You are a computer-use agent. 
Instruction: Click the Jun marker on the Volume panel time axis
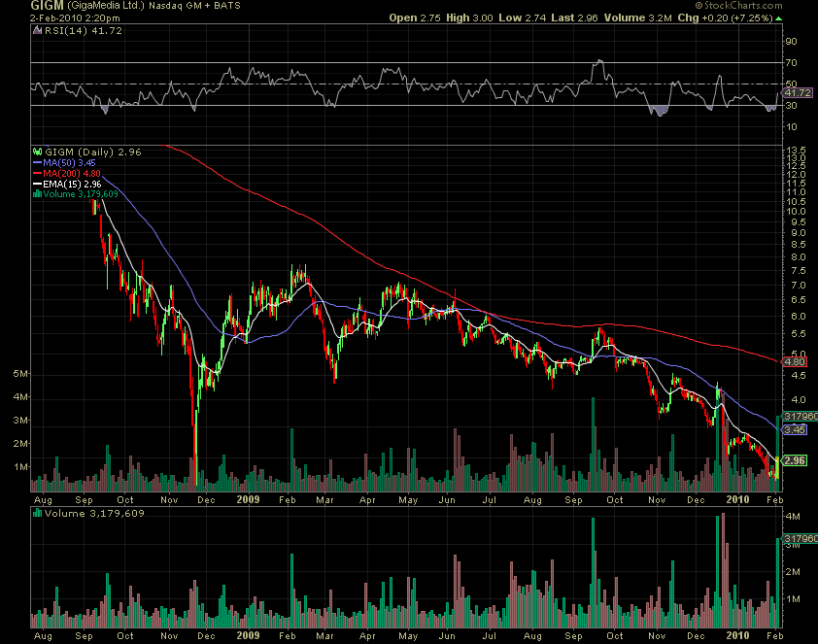click(x=447, y=635)
